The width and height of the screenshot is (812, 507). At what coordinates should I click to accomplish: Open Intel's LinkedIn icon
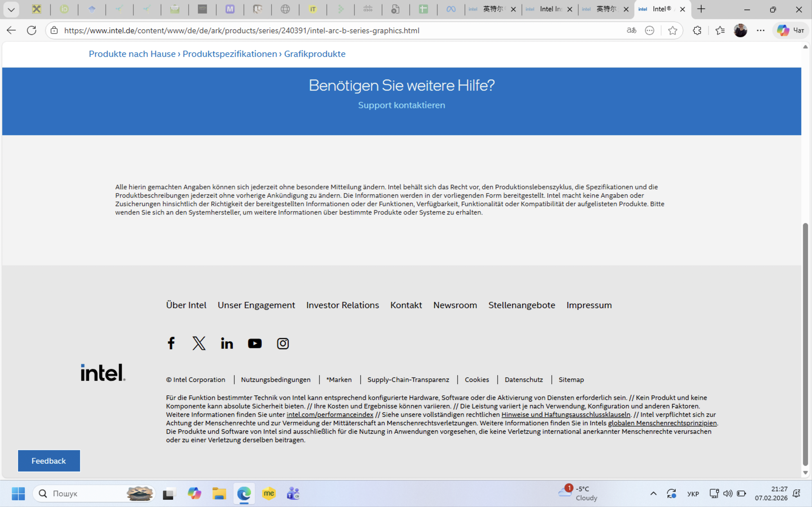tap(227, 343)
